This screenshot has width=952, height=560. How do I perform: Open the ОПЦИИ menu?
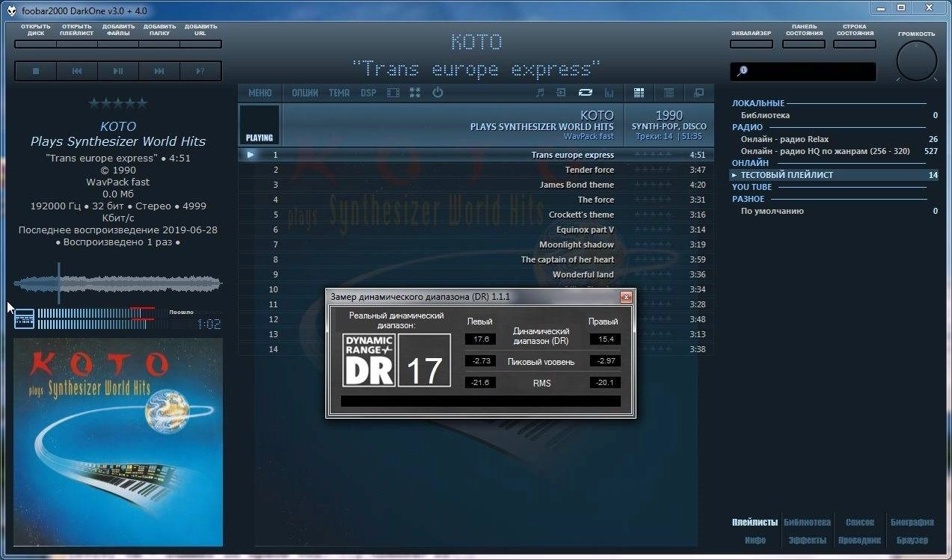coord(305,93)
